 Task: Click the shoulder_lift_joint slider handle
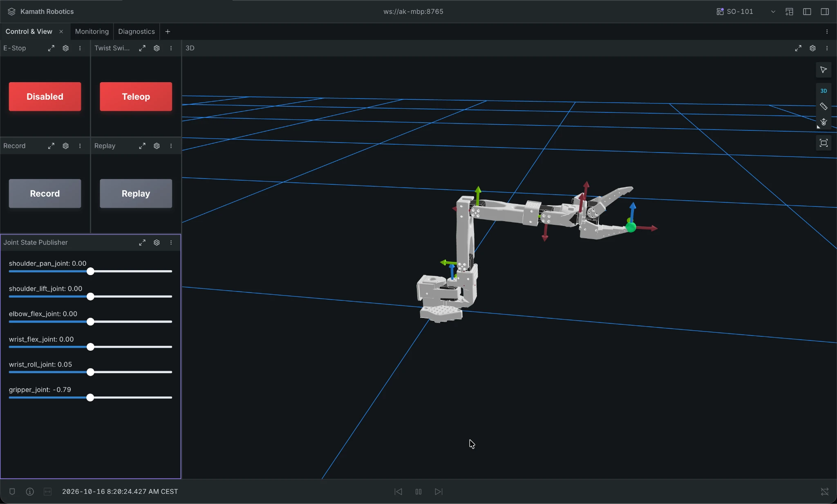click(90, 297)
